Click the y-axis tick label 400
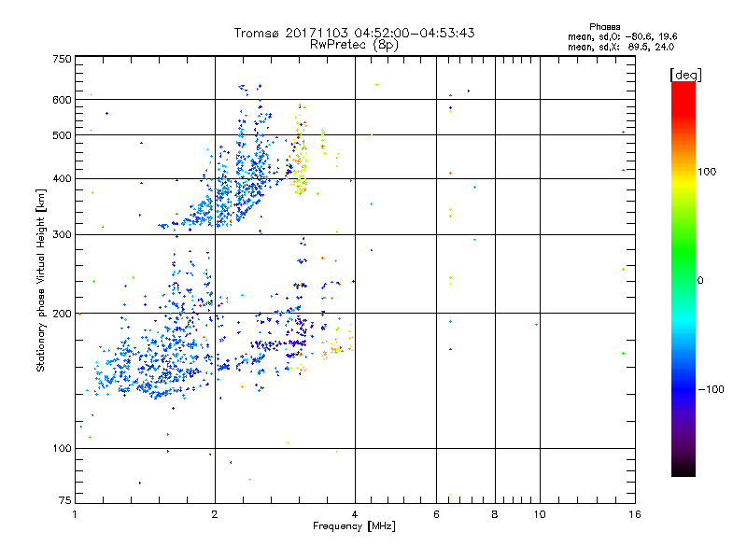 click(62, 179)
